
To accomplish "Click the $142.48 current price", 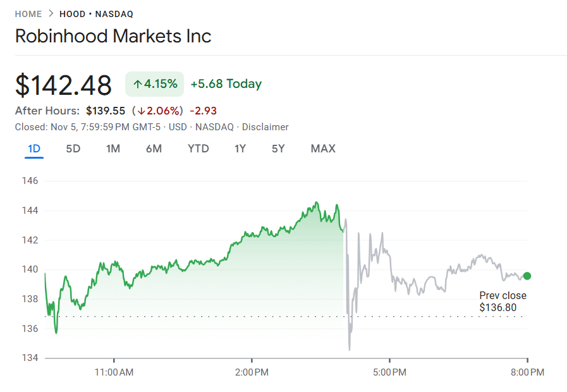I will 63,84.
